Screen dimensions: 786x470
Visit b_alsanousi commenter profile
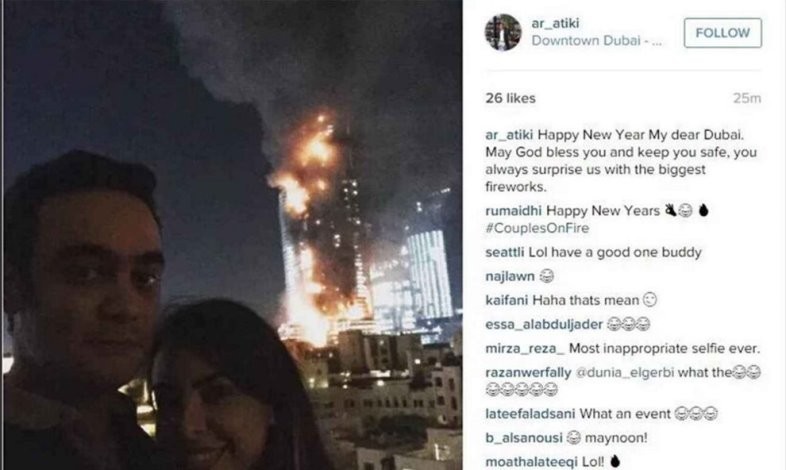click(524, 438)
